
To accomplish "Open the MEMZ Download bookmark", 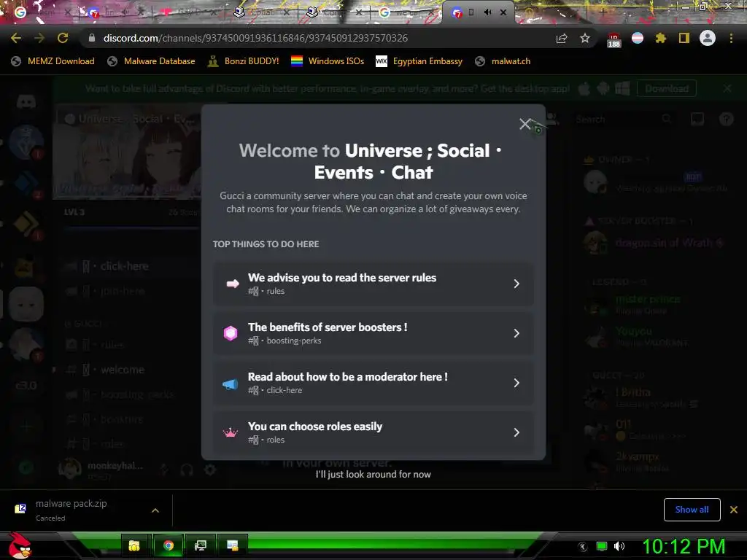I will click(x=53, y=61).
